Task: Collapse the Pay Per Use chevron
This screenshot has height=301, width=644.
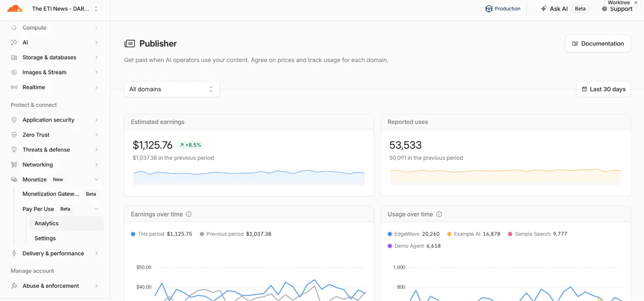Action: [x=96, y=209]
